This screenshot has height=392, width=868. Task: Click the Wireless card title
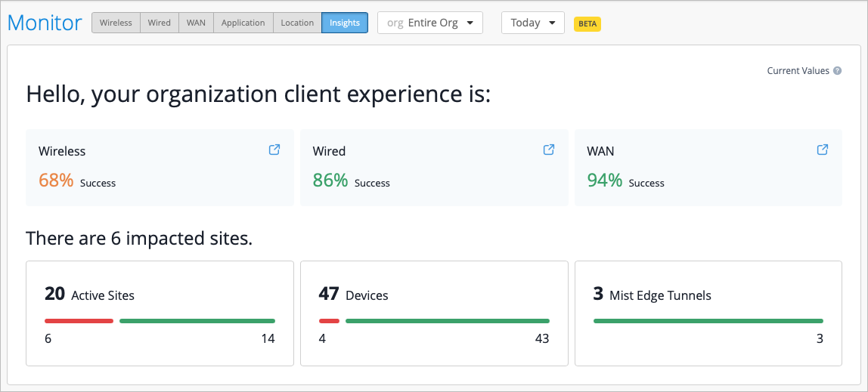coord(62,151)
